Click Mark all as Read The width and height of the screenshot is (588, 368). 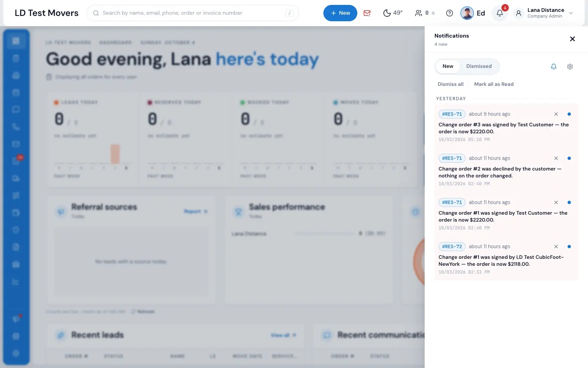point(494,84)
